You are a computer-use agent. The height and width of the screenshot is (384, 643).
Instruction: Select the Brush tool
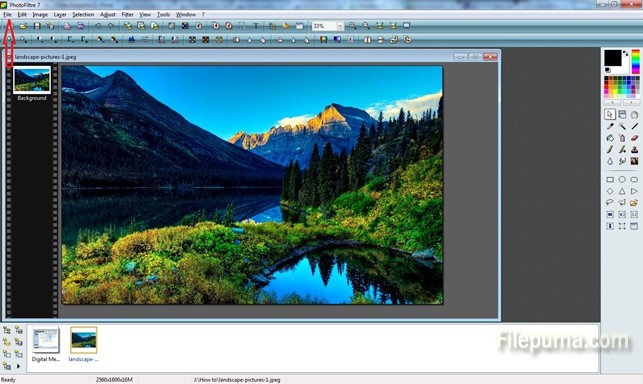[x=610, y=149]
